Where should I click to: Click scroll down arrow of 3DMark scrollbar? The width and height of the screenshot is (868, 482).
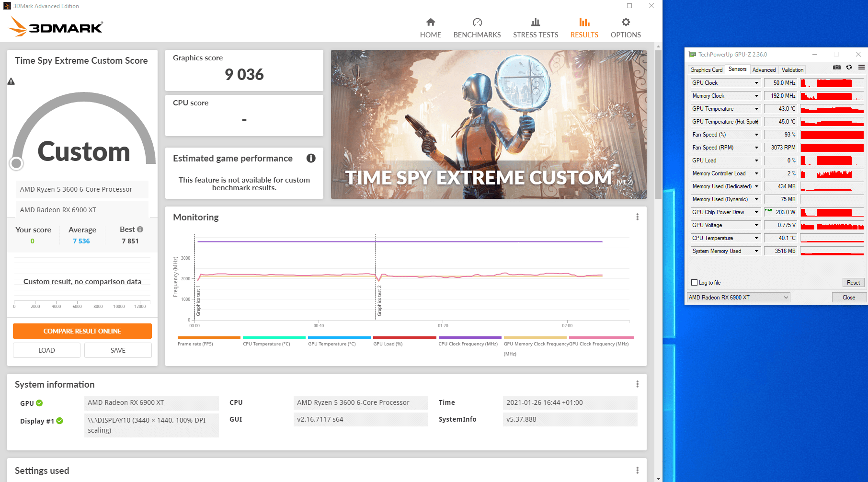pos(658,478)
